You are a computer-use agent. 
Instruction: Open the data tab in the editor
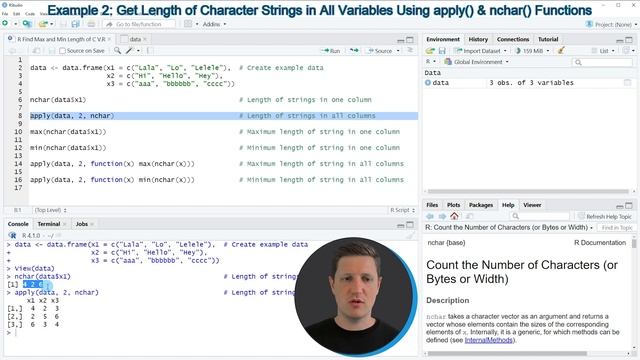point(135,39)
